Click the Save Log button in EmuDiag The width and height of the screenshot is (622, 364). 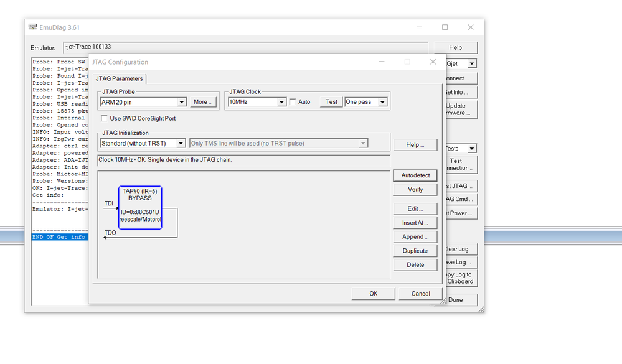tap(461, 262)
